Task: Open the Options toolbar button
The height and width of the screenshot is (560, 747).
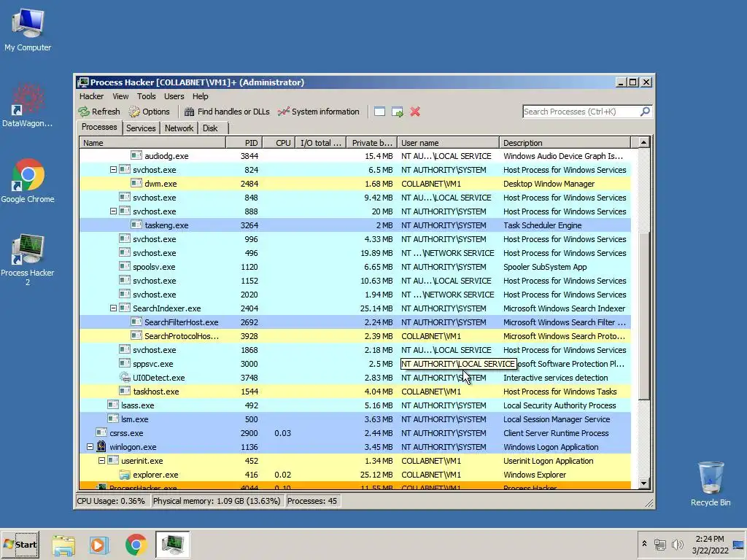Action: click(149, 112)
